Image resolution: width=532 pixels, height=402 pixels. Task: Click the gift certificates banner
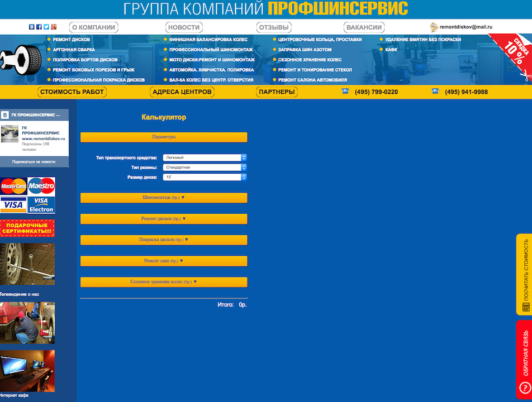tap(27, 228)
